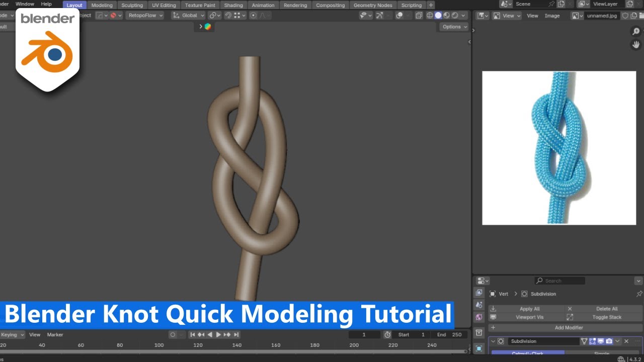This screenshot has height=362, width=644.
Task: Open the RetopoFlow dropdown
Action: pos(145,16)
